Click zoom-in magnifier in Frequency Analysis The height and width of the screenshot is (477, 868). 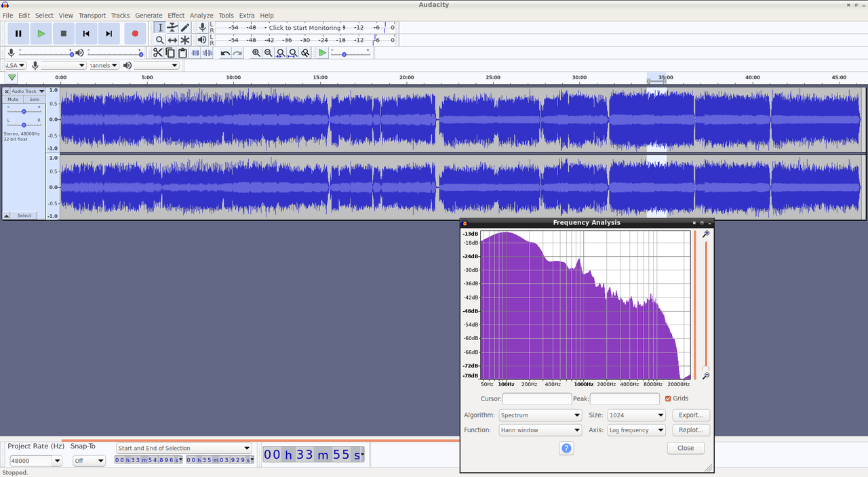pyautogui.click(x=706, y=234)
